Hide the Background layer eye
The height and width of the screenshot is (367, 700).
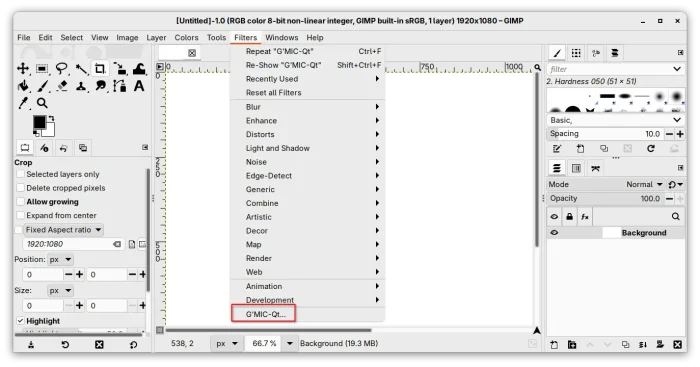click(x=554, y=233)
